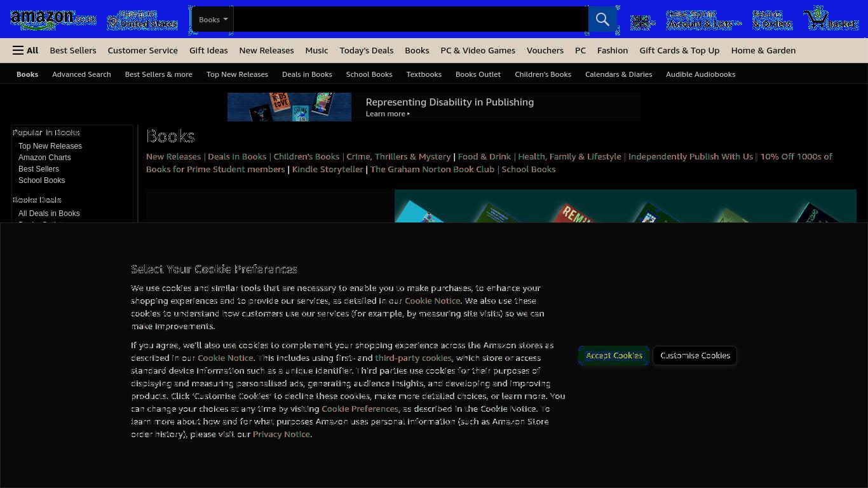
Task: Open Customer Service in the nav bar
Action: (142, 50)
